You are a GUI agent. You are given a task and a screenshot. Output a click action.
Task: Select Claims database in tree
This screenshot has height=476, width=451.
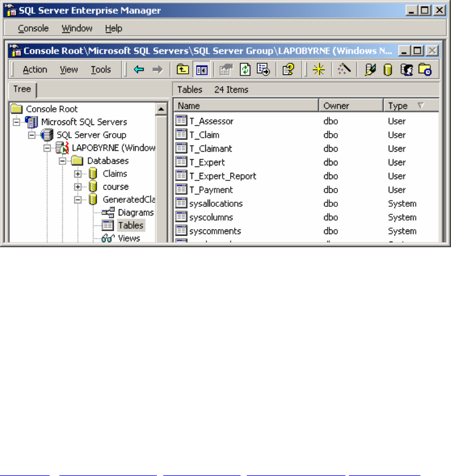click(x=115, y=174)
